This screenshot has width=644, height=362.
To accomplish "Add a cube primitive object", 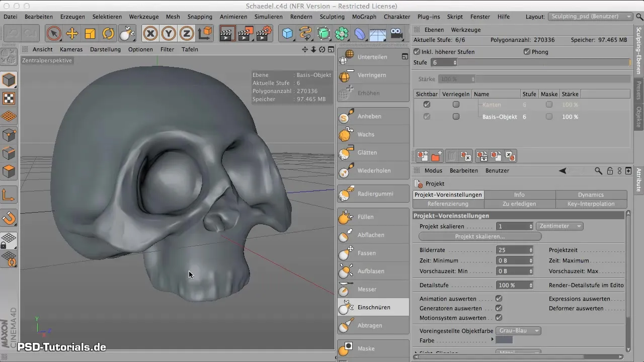I will point(287,34).
